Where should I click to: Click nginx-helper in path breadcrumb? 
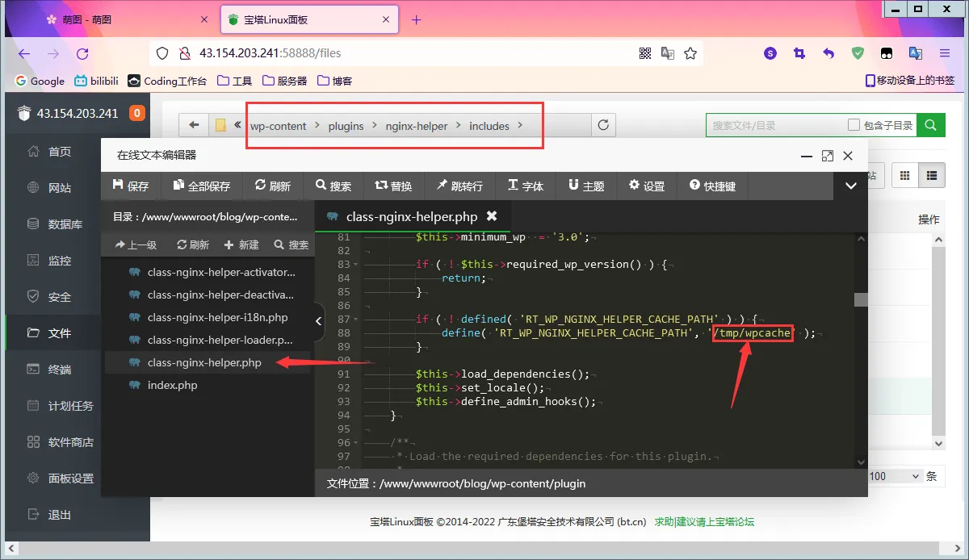point(416,126)
